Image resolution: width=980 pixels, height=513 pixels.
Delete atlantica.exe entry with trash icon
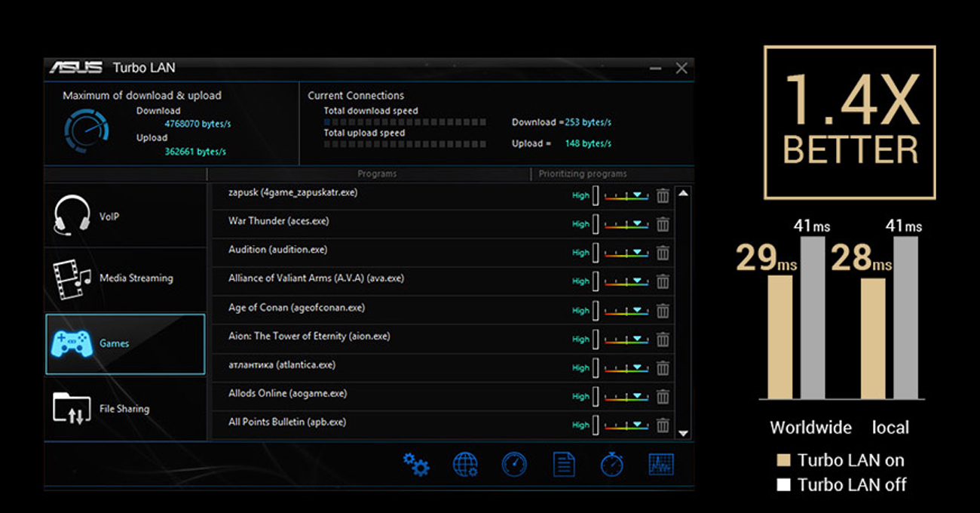(x=663, y=367)
